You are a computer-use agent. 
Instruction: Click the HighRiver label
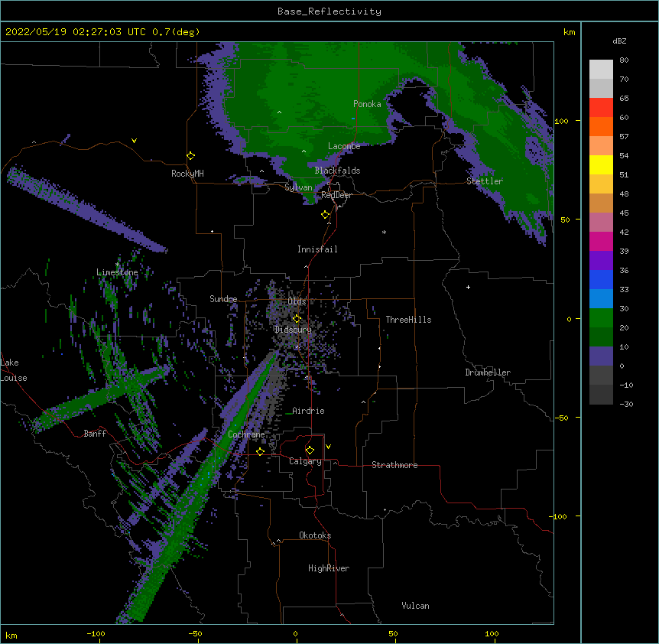pyautogui.click(x=329, y=568)
